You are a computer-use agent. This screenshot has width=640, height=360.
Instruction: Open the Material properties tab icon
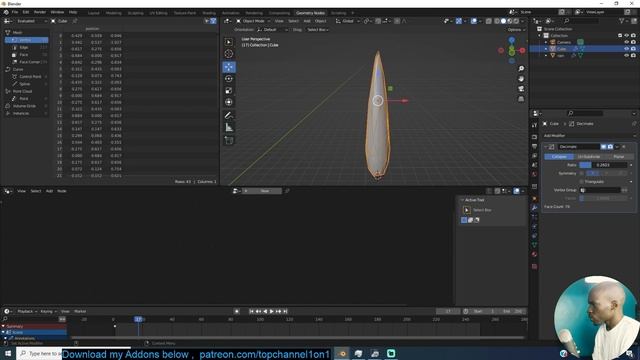535,254
